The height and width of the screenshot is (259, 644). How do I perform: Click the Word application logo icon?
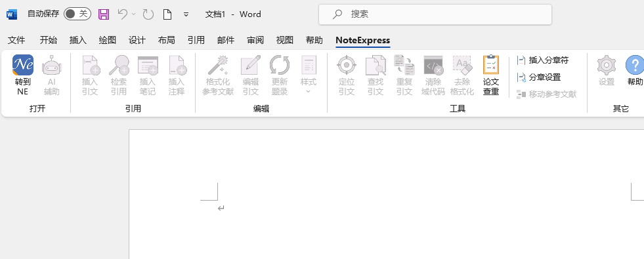tap(12, 14)
